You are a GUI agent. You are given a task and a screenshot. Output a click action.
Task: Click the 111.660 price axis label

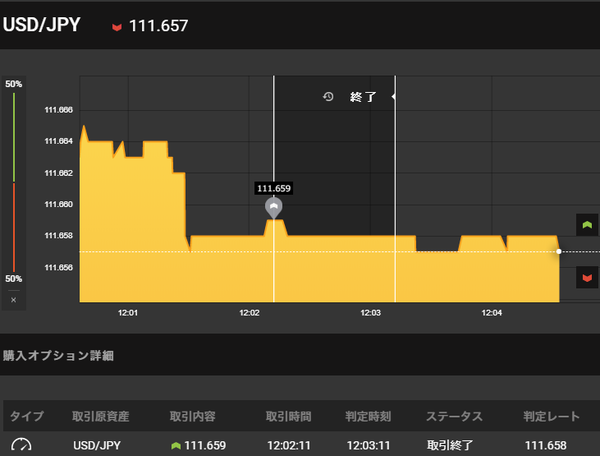59,204
